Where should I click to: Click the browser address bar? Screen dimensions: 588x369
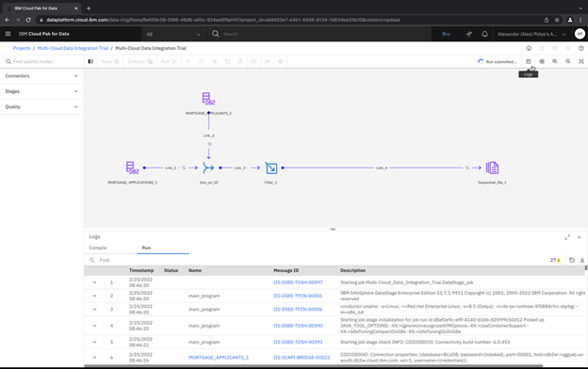pos(288,20)
